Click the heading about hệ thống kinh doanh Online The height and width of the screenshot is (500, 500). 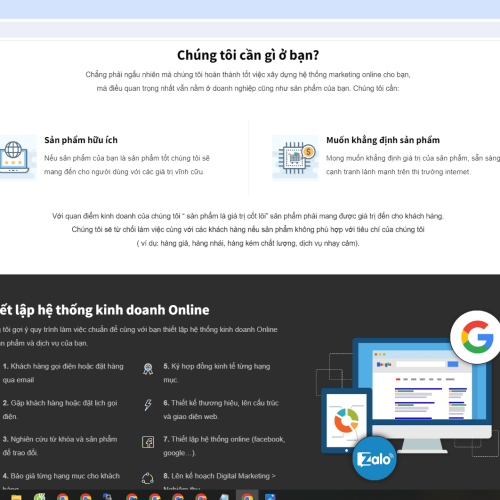(x=105, y=310)
